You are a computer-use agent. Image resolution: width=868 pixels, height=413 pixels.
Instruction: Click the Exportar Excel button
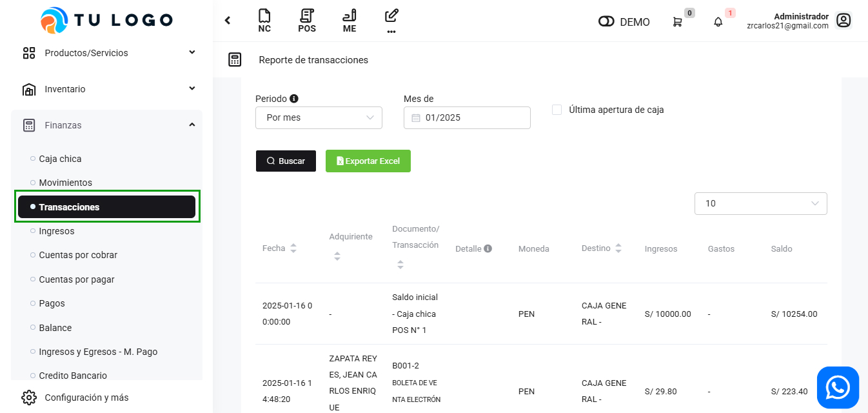(368, 161)
